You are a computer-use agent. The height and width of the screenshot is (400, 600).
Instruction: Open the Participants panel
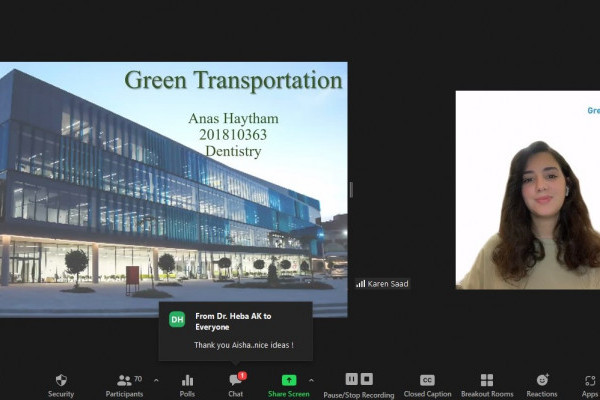[x=124, y=385]
